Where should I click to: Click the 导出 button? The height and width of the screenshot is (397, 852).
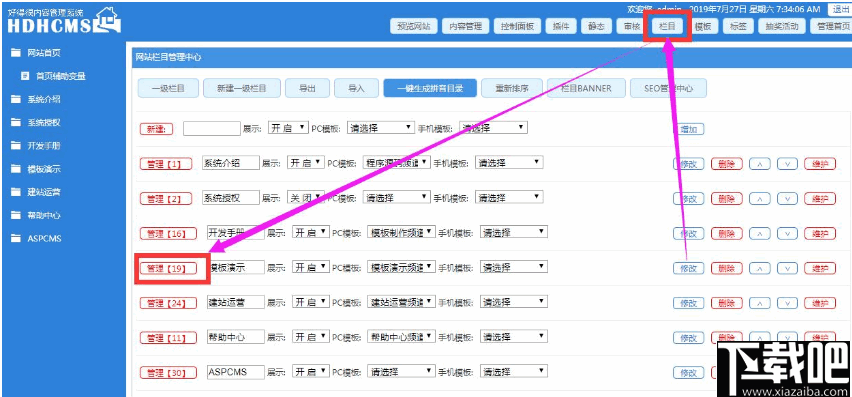click(x=307, y=88)
